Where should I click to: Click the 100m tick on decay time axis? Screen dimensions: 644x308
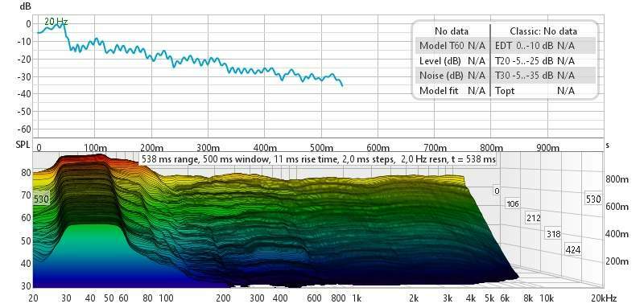click(x=94, y=147)
